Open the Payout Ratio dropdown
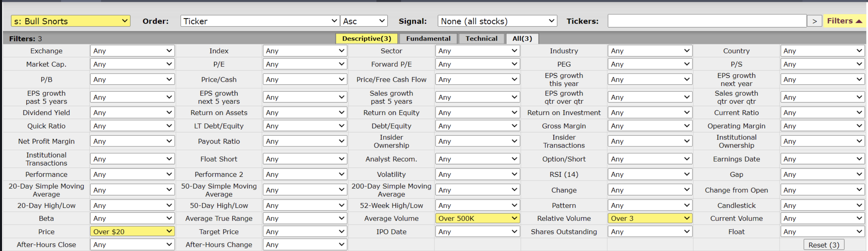Image resolution: width=868 pixels, height=251 pixels. (x=305, y=141)
